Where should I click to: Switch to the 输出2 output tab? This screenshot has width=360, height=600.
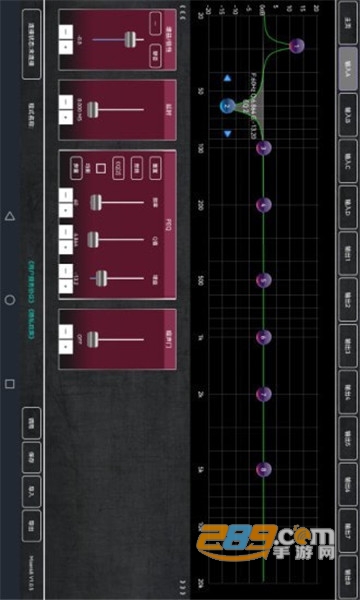point(348,299)
